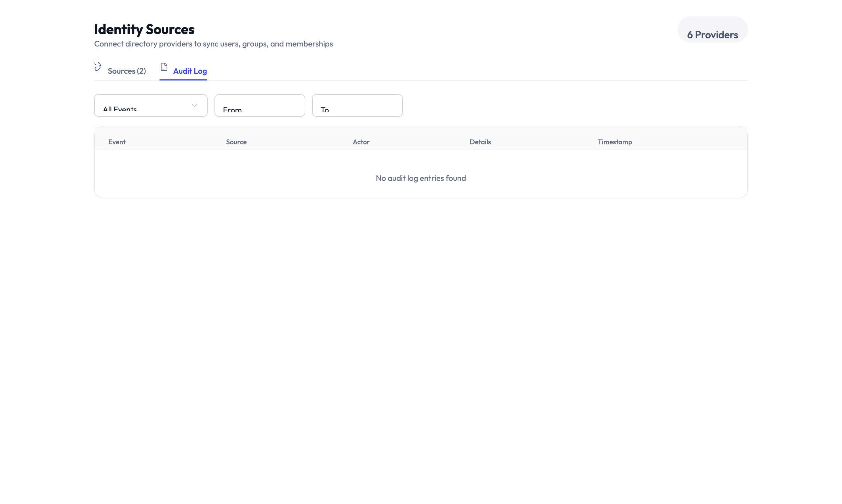Viewport: 842px width, 504px height.
Task: Click the Event column header
Action: (x=117, y=142)
